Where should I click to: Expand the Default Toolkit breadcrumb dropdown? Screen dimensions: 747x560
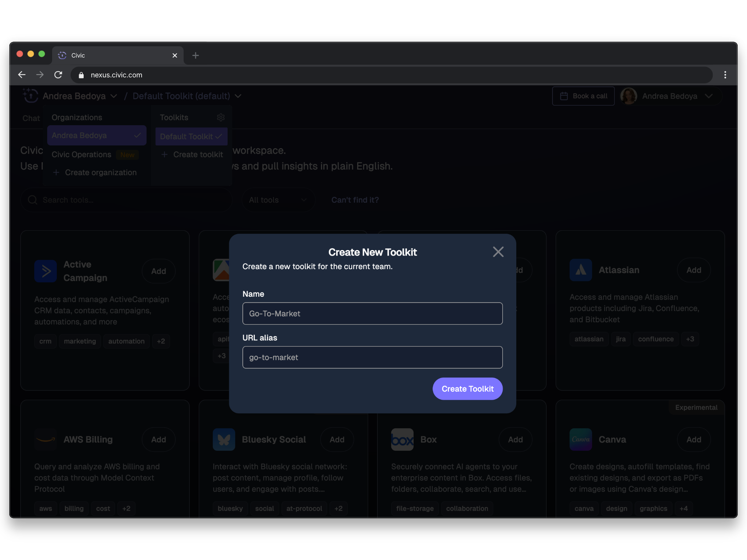coord(238,96)
